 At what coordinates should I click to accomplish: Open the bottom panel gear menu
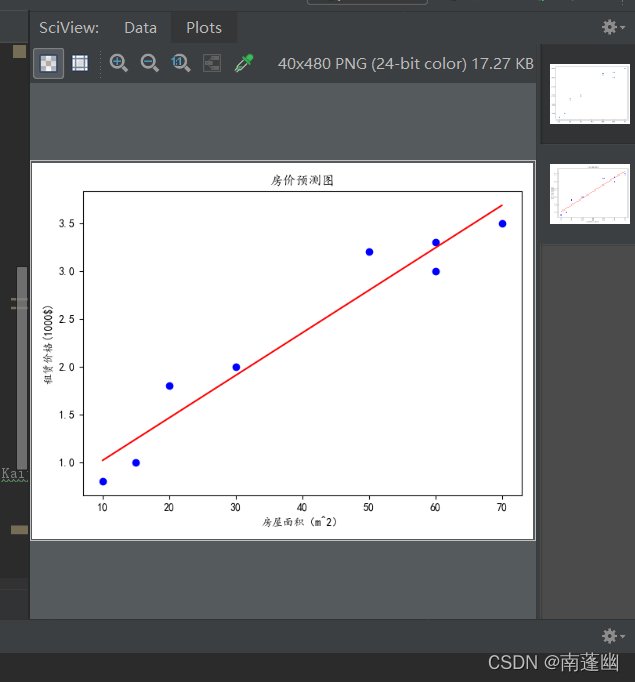[x=613, y=636]
